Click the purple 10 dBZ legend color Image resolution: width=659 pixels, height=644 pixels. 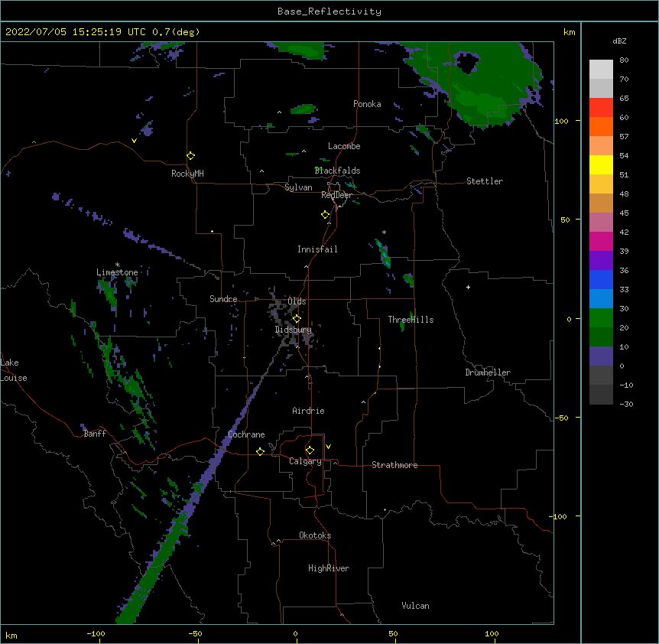(601, 356)
